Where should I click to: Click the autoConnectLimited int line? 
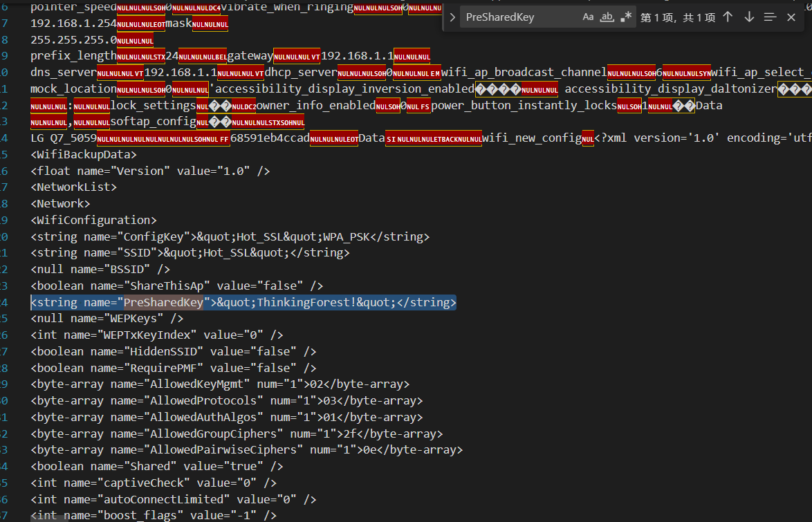[174, 500]
